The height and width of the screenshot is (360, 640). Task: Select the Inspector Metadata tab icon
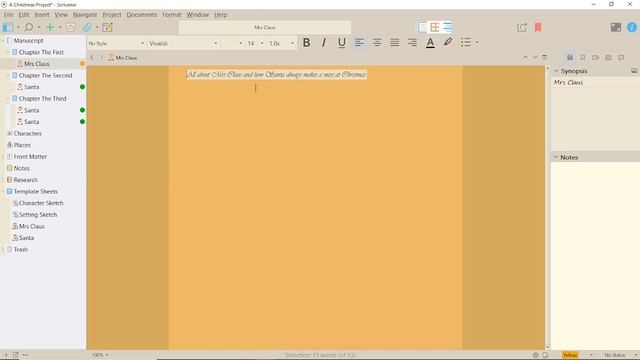point(596,58)
